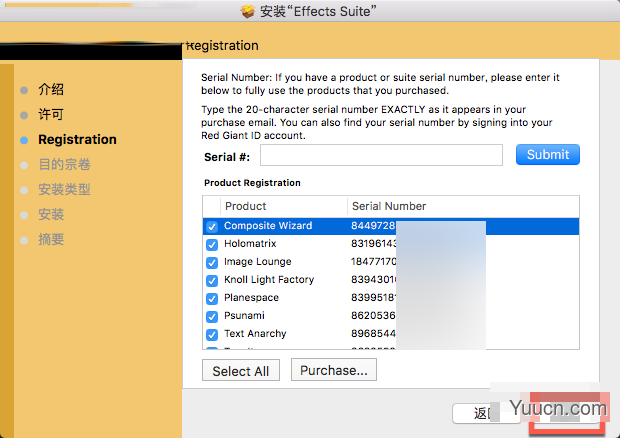Screen dimensions: 620x438
Task: Click the 安装类型 step in sidebar
Action: [x=64, y=190]
